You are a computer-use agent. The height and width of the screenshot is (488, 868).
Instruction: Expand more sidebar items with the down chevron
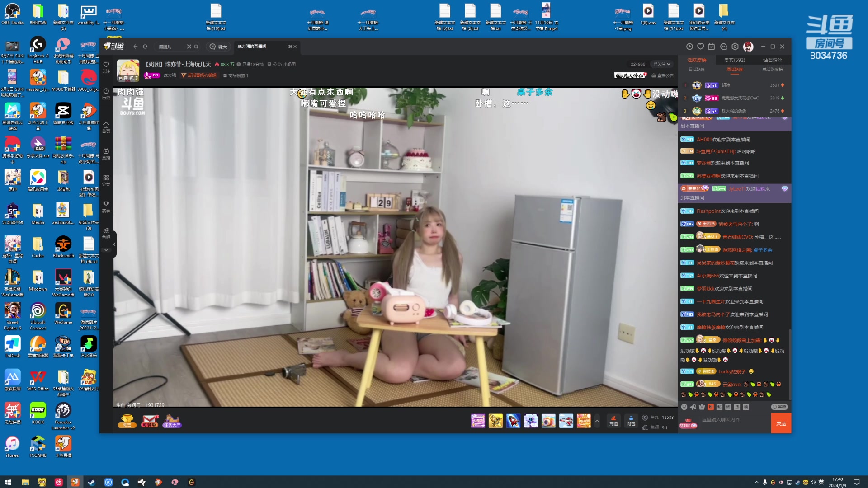(x=106, y=249)
